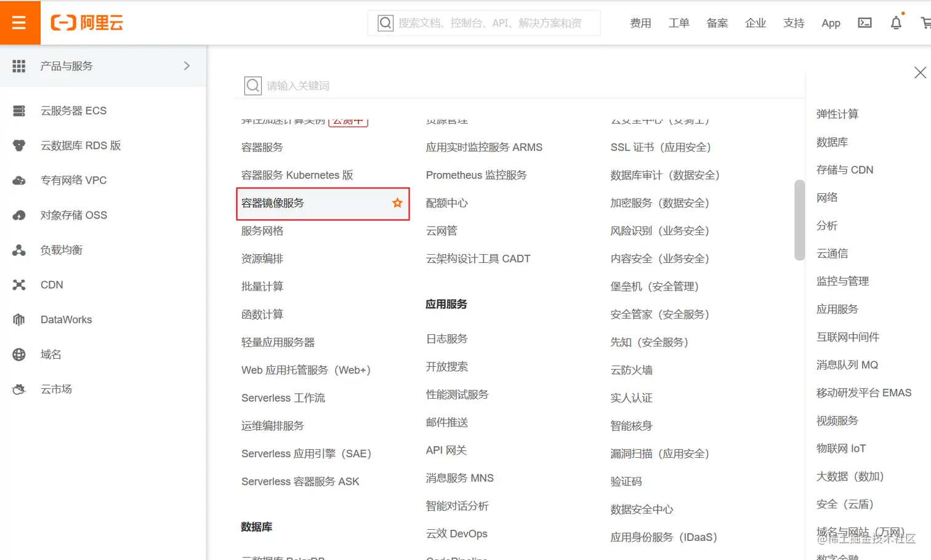
Task: Jump to 安全 (云盾) category
Action: tap(845, 504)
